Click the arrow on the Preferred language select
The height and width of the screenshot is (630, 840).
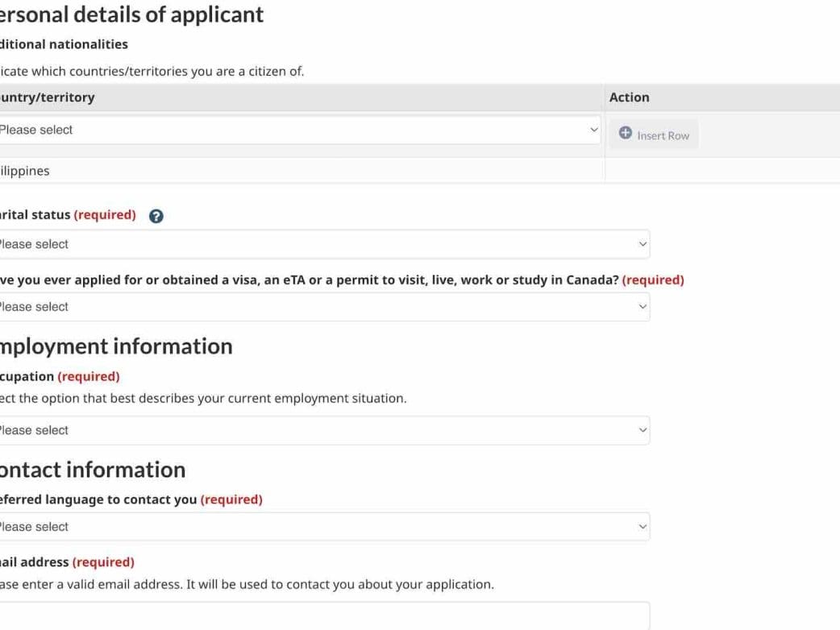pyautogui.click(x=642, y=527)
